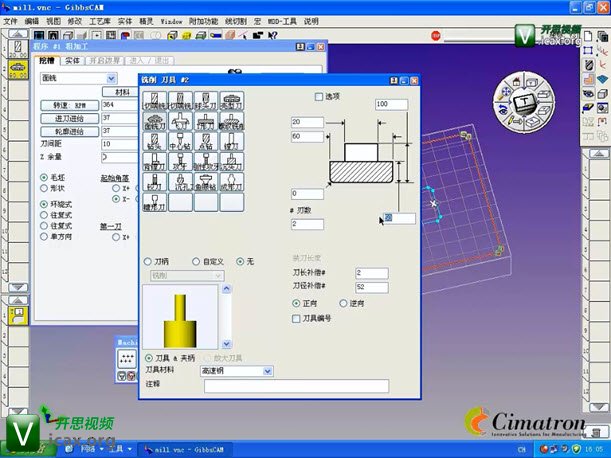Select the 无 holder radio button
Screen dimensions: 611x458
[x=240, y=262]
